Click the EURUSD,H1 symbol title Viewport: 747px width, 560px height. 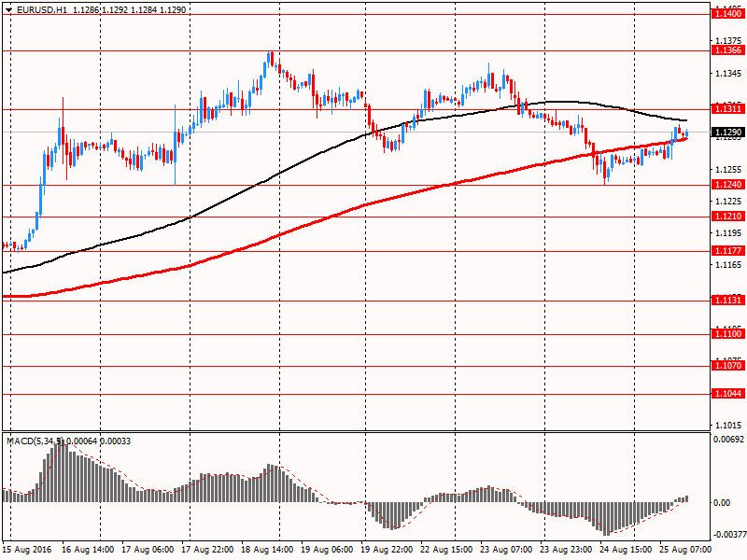coord(42,9)
